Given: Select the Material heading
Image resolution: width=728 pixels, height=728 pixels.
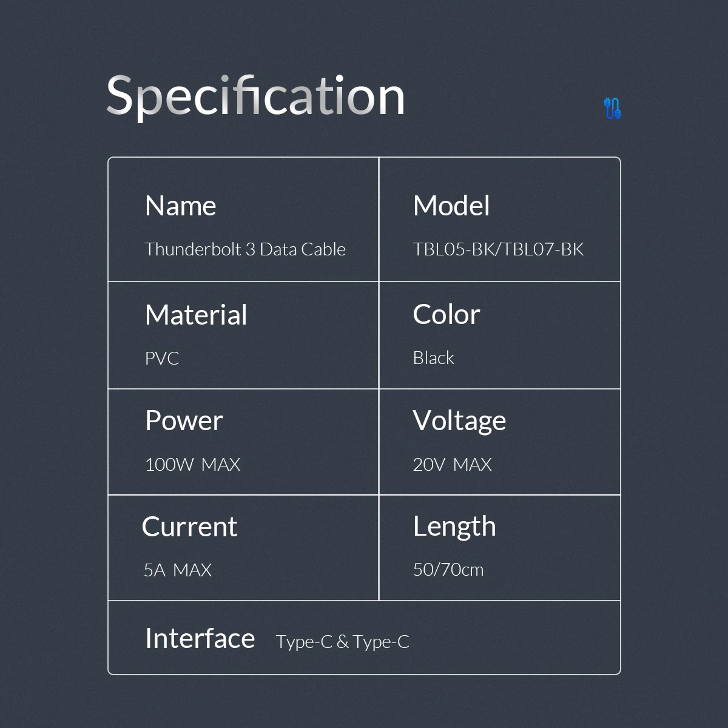Looking at the screenshot, I should (196, 315).
